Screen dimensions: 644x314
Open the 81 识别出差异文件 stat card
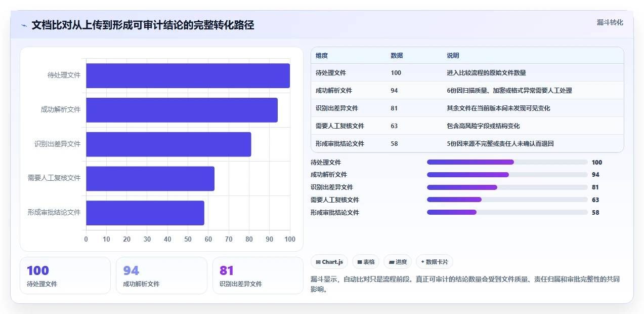click(x=258, y=276)
